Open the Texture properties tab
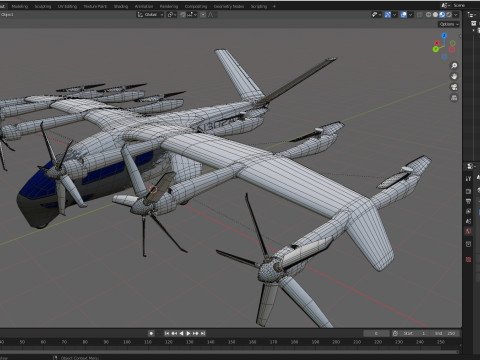 tap(468, 259)
